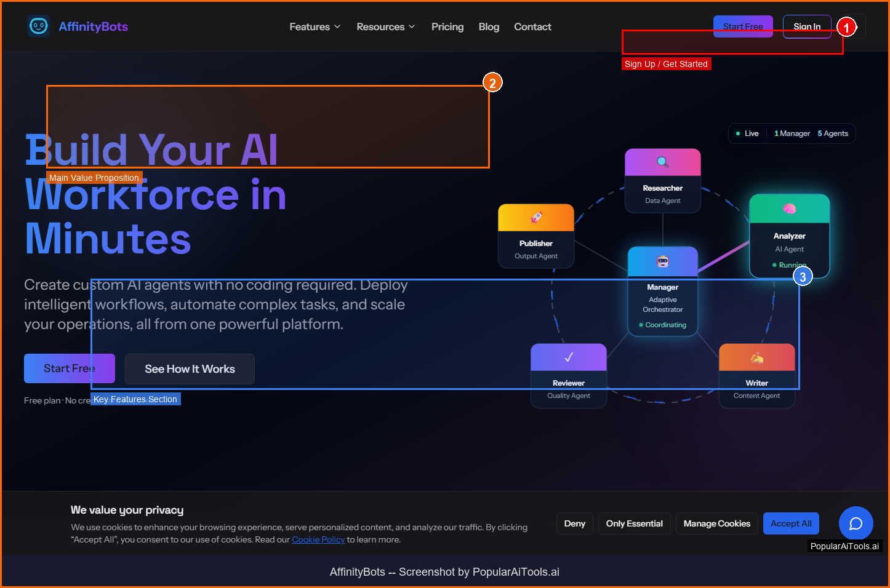
Task: Go to the Blog page
Action: [x=489, y=27]
